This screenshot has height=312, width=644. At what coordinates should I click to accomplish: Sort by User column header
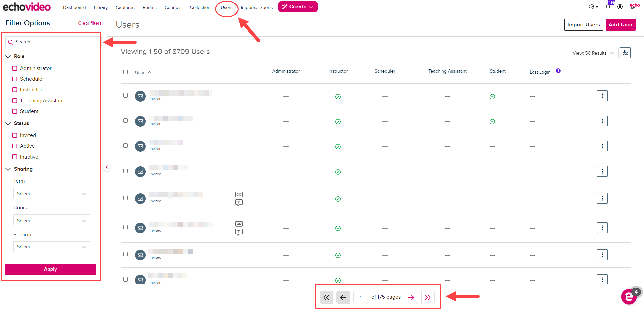(x=143, y=72)
